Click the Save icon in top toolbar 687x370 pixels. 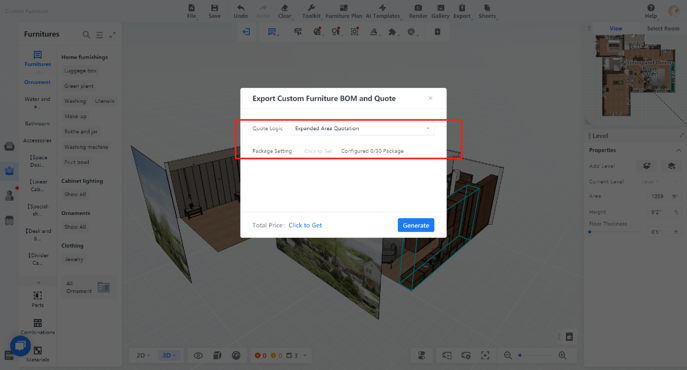point(214,8)
